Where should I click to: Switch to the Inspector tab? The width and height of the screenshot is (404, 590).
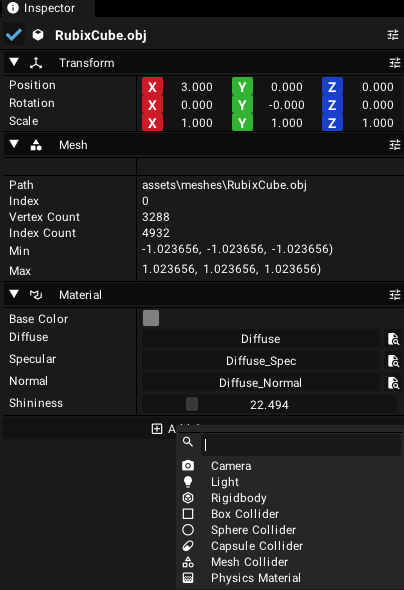[x=48, y=8]
